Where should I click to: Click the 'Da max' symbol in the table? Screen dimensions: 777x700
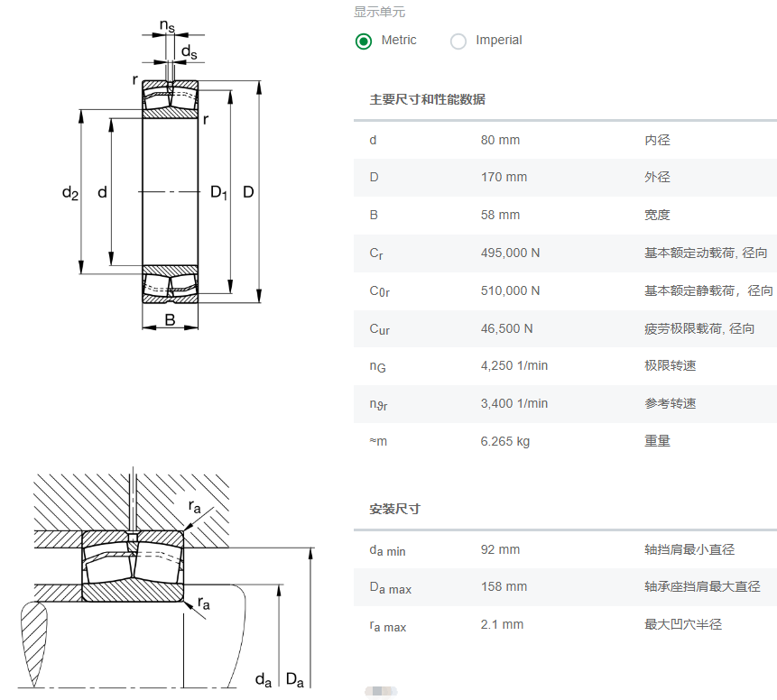click(391, 588)
